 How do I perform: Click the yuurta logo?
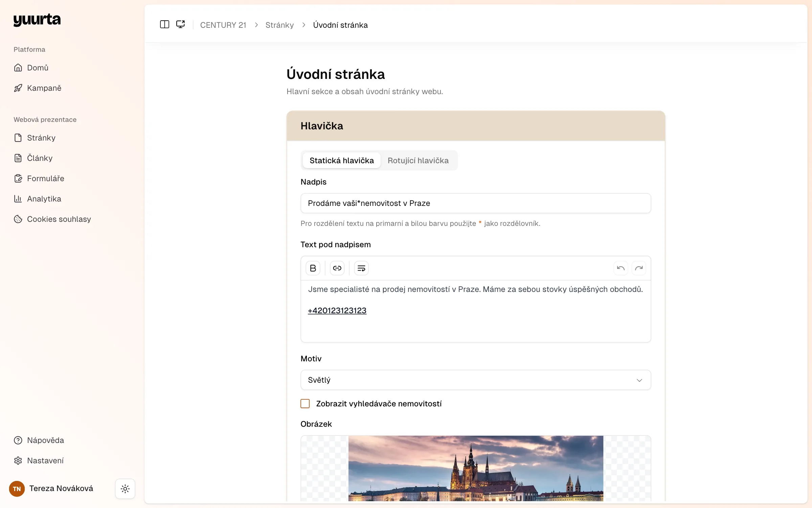[37, 20]
